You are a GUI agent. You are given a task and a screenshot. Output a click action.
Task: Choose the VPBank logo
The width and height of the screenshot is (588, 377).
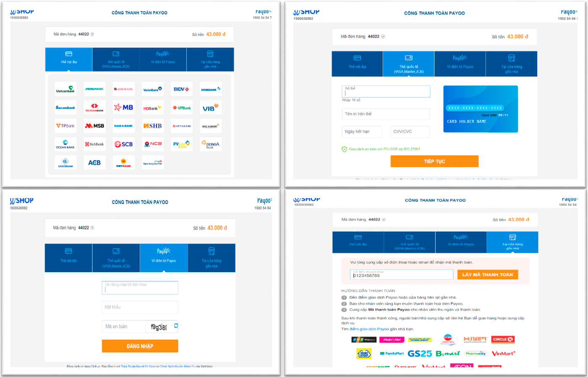click(182, 108)
